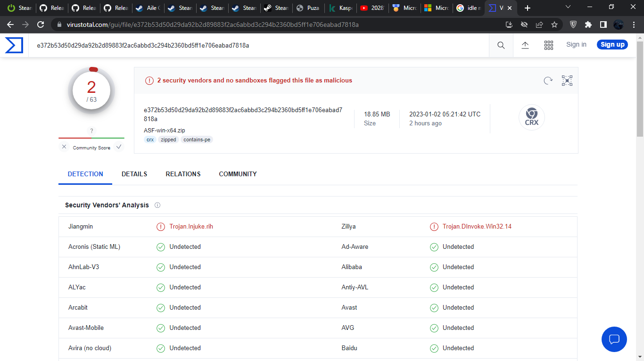Image resolution: width=644 pixels, height=361 pixels.
Task: Click the install app icon in address bar
Action: pos(509,25)
